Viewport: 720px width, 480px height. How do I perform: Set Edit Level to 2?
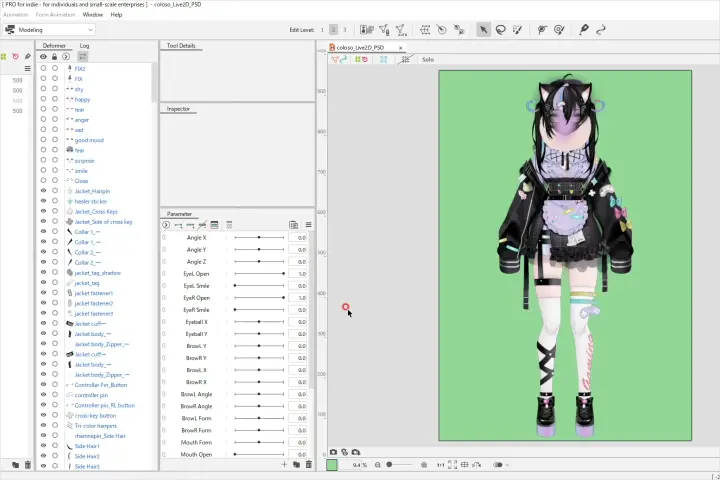point(333,30)
